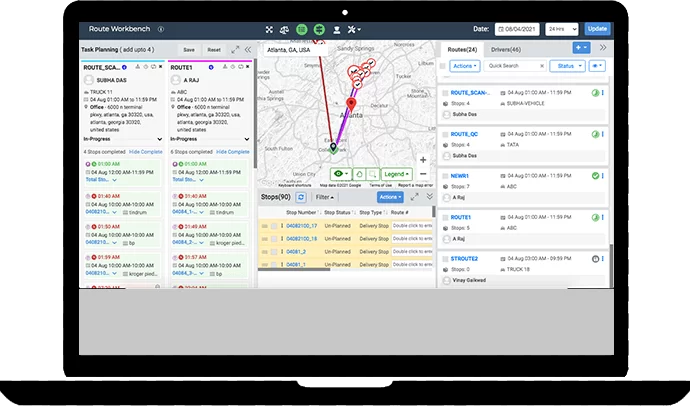This screenshot has height=406, width=690.
Task: Click Hide Complete link on ROUTE1 card
Action: (233, 152)
